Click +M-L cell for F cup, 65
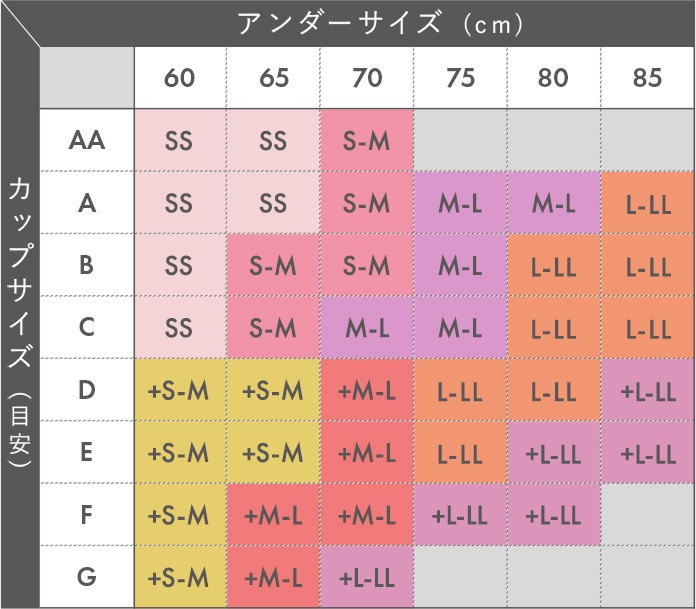Image resolution: width=696 pixels, height=609 pixels. 273,514
